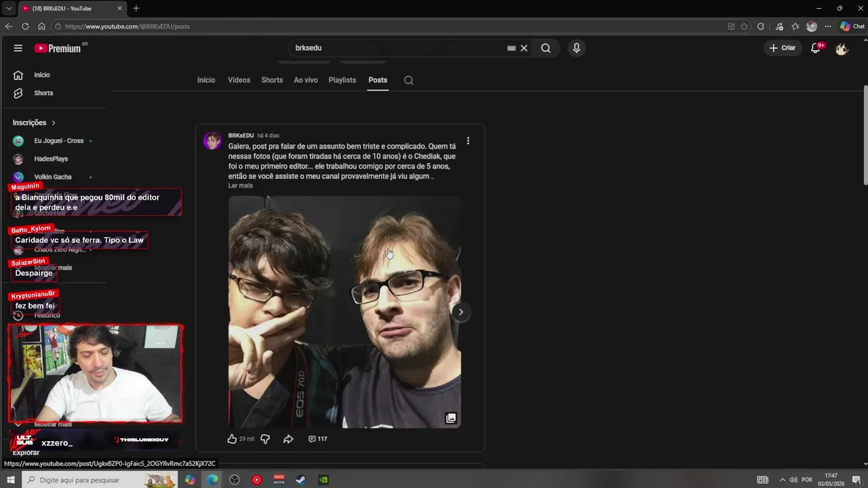Open the Edge profile avatar
The height and width of the screenshot is (488, 868).
812,26
